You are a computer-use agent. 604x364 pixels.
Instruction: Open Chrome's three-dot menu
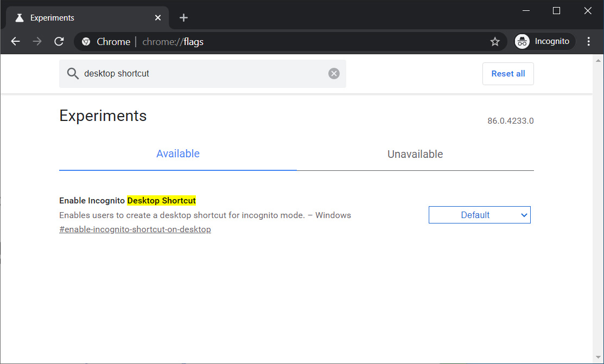click(588, 41)
